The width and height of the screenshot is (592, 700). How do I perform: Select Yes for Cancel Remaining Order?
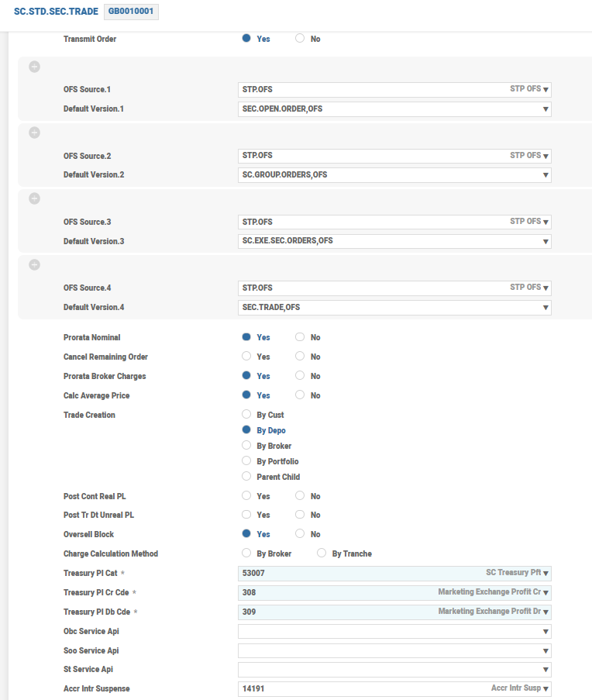(246, 357)
